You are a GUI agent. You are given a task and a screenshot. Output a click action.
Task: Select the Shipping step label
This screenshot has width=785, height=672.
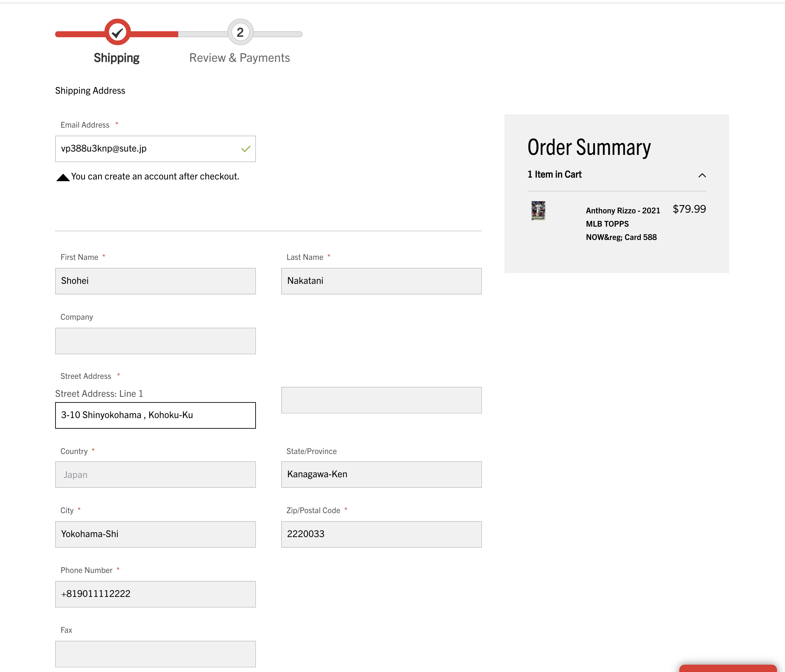point(117,58)
